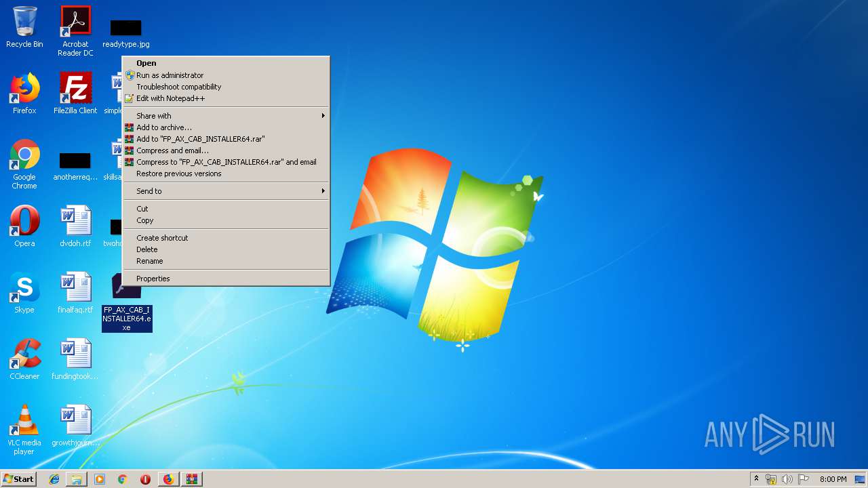Choose Compress and email...
This screenshot has width=868, height=488.
coord(226,150)
